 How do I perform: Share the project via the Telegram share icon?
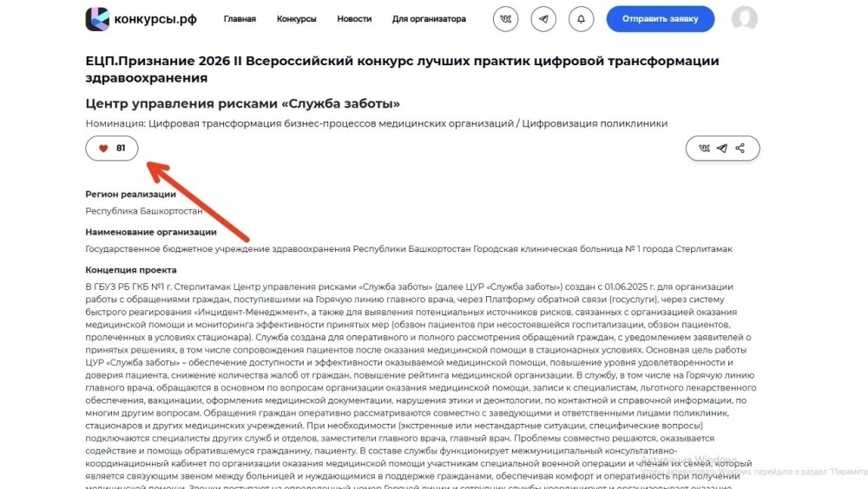point(722,149)
